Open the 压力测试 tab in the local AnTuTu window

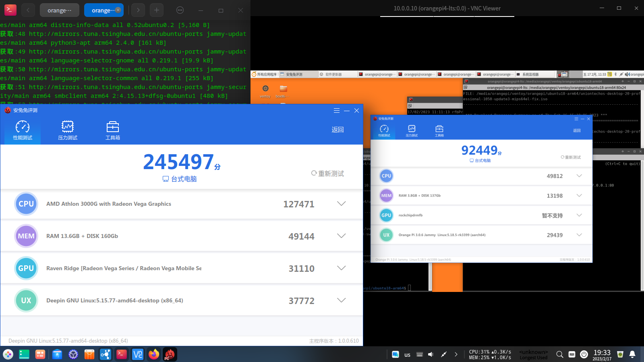pos(68,130)
